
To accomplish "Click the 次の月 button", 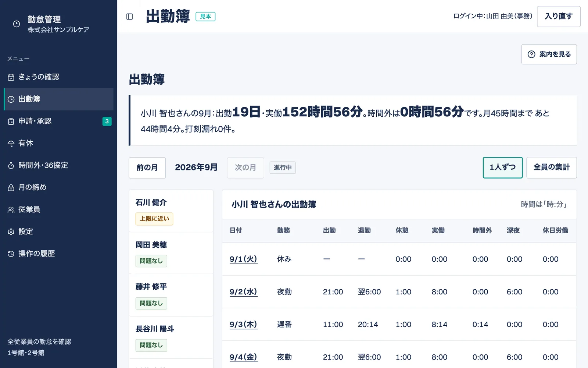I will (x=245, y=168).
